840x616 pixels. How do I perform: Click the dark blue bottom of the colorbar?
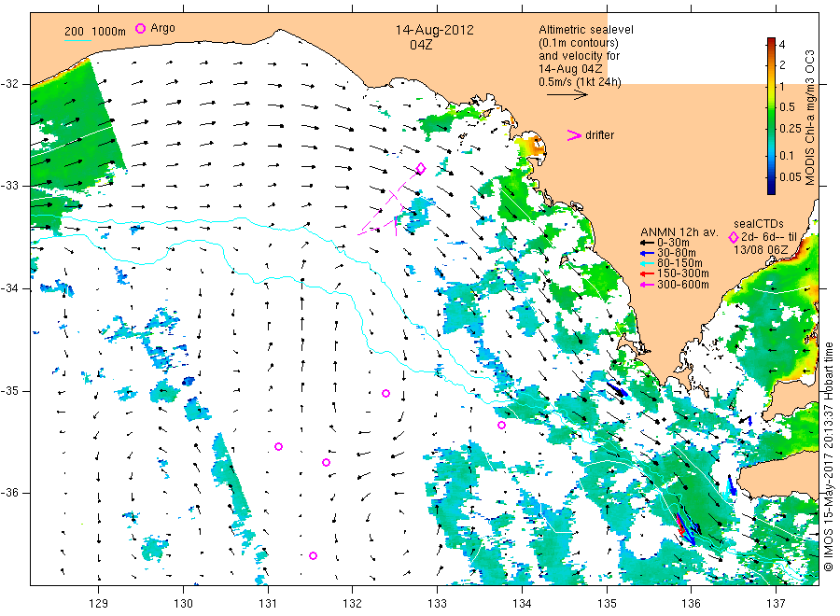(771, 188)
